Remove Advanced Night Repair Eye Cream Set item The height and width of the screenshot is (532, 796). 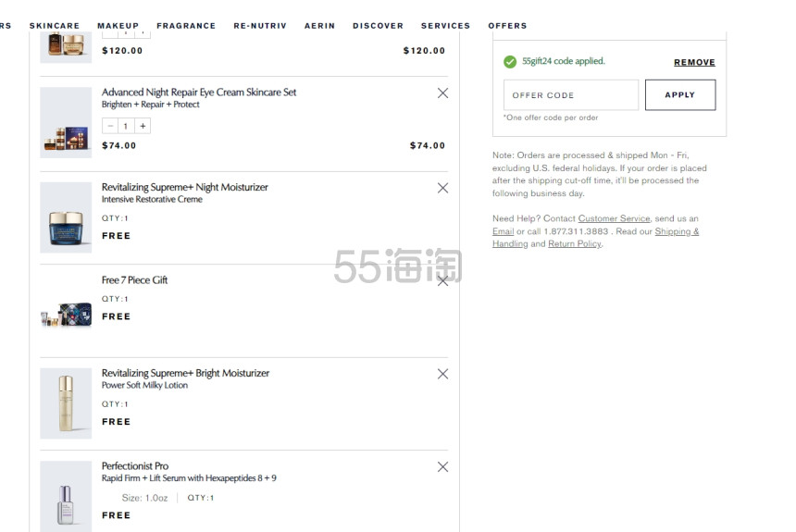point(442,93)
